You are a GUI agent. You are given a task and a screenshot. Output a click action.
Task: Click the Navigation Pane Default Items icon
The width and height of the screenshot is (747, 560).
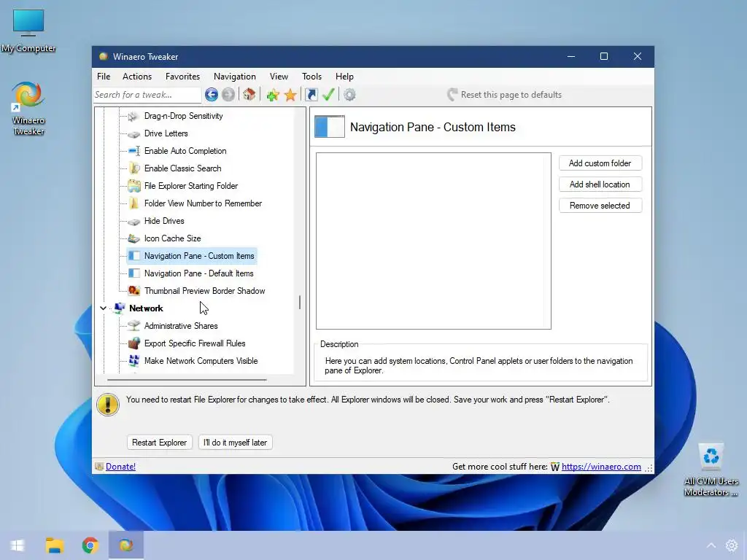(x=134, y=273)
